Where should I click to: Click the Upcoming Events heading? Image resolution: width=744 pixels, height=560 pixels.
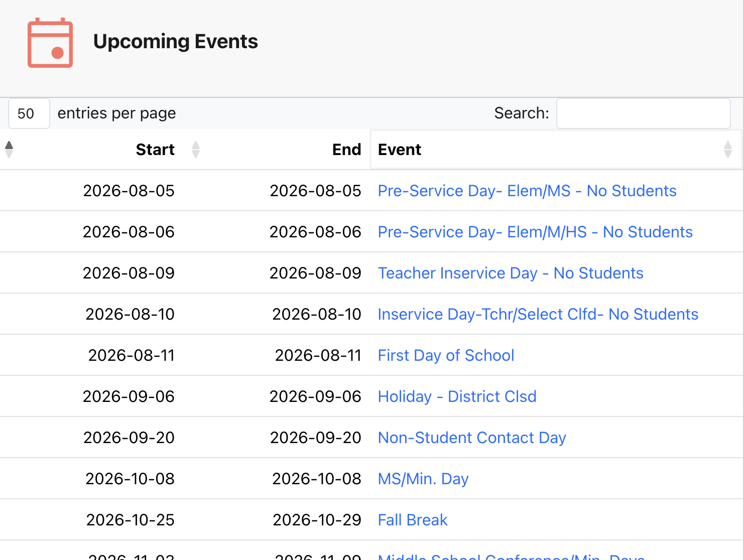coord(176,41)
